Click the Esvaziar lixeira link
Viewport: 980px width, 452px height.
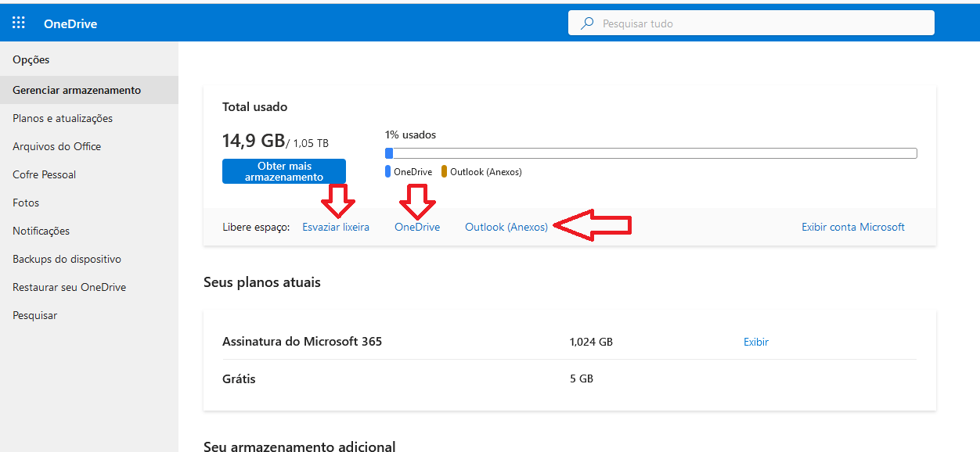336,227
